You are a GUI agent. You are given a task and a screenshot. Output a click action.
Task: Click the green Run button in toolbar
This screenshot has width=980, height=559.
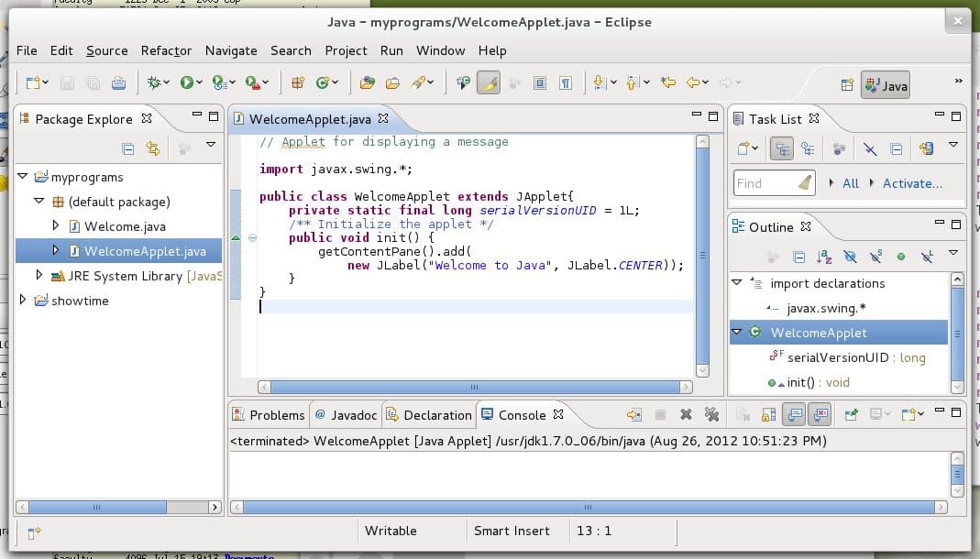(187, 82)
